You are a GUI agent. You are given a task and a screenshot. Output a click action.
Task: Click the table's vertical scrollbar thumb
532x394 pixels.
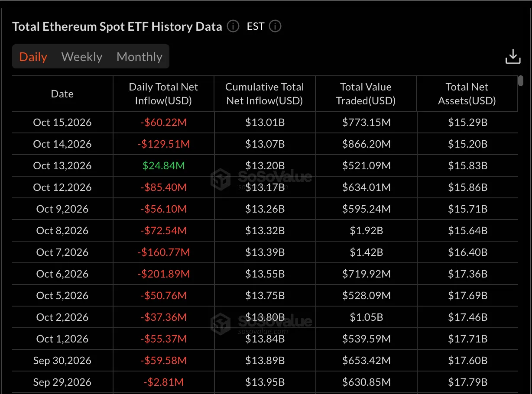coord(521,81)
